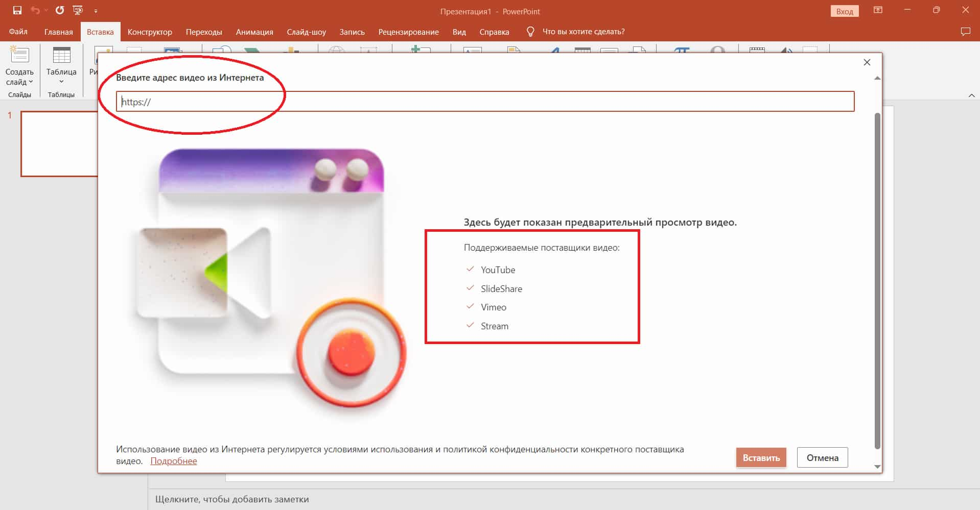Click dialog scrollbar down arrow
Image resolution: width=980 pixels, height=510 pixels.
(x=877, y=467)
